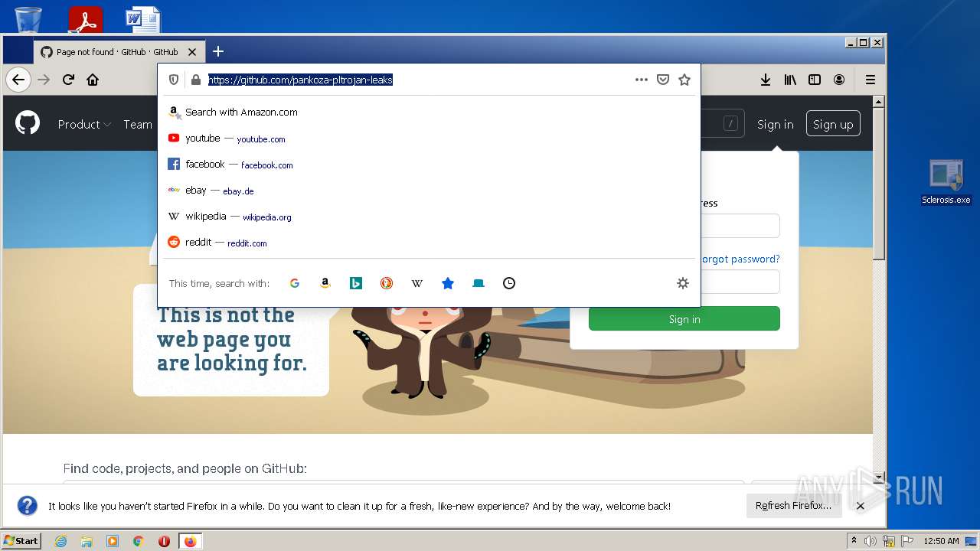Open Chrome from the taskbar

[139, 541]
